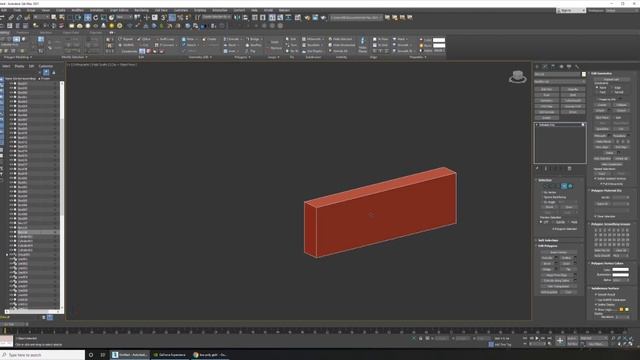
Task: Open the Customize menu
Action: [x=181, y=10]
